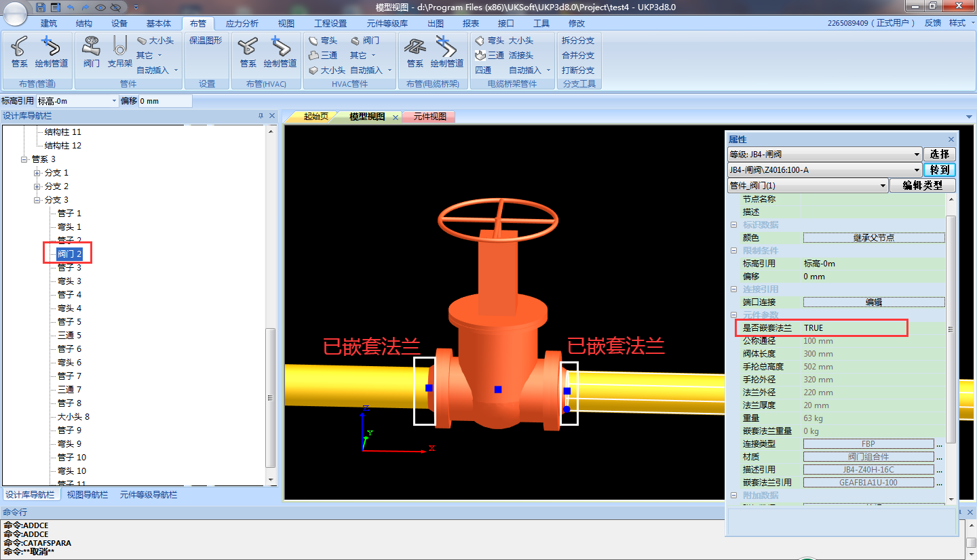Screen dimensions: 977x560
Task: Click the 转到 button in properties panel
Action: click(940, 170)
